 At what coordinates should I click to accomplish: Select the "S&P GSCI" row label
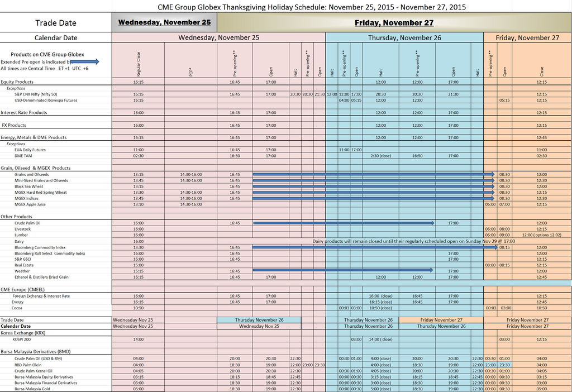(22, 259)
